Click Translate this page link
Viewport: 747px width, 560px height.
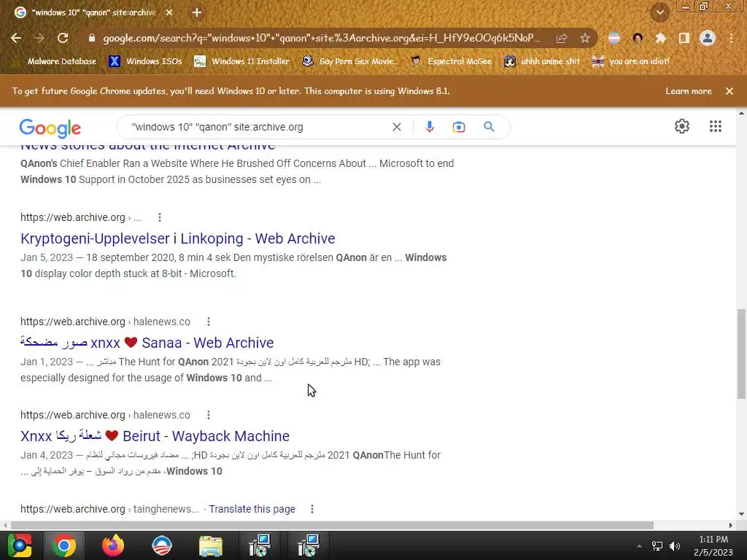[252, 509]
